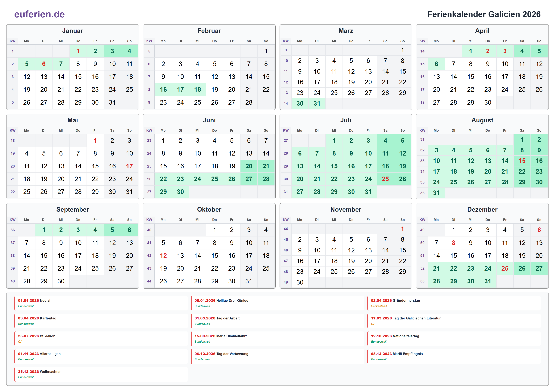Click red holiday day 17 in Mai

(x=129, y=166)
